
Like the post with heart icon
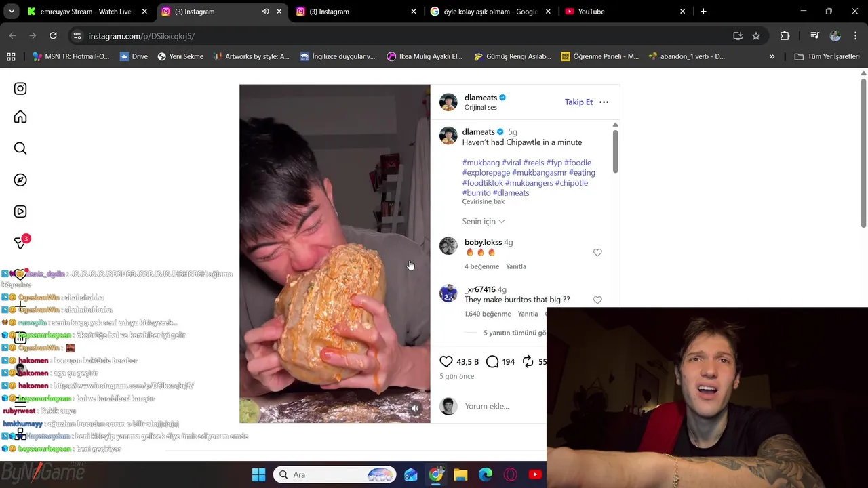tap(446, 361)
